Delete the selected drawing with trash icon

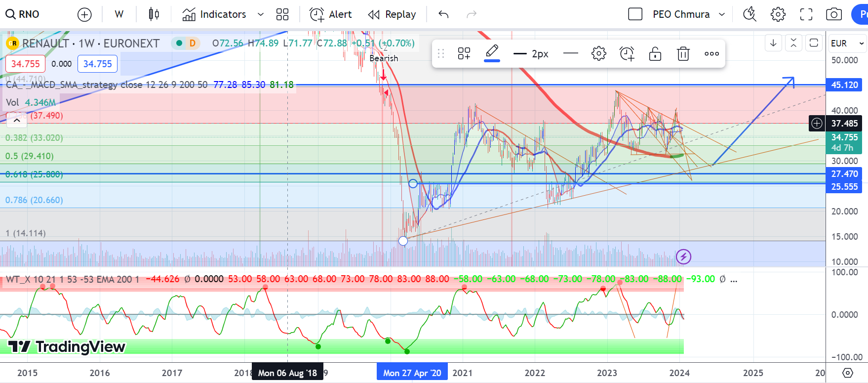[x=683, y=53]
